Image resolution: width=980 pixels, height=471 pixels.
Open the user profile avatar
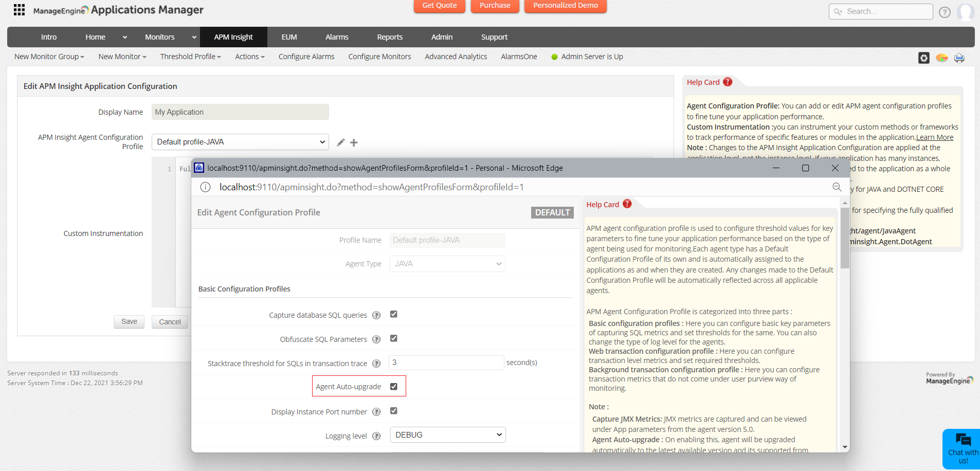coord(966,12)
